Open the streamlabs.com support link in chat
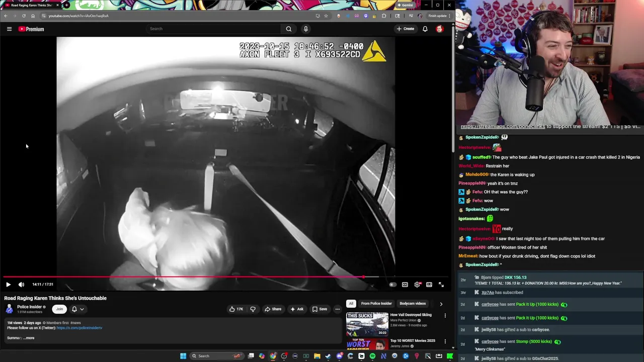Screen dimensions: 644x362 click(503, 127)
